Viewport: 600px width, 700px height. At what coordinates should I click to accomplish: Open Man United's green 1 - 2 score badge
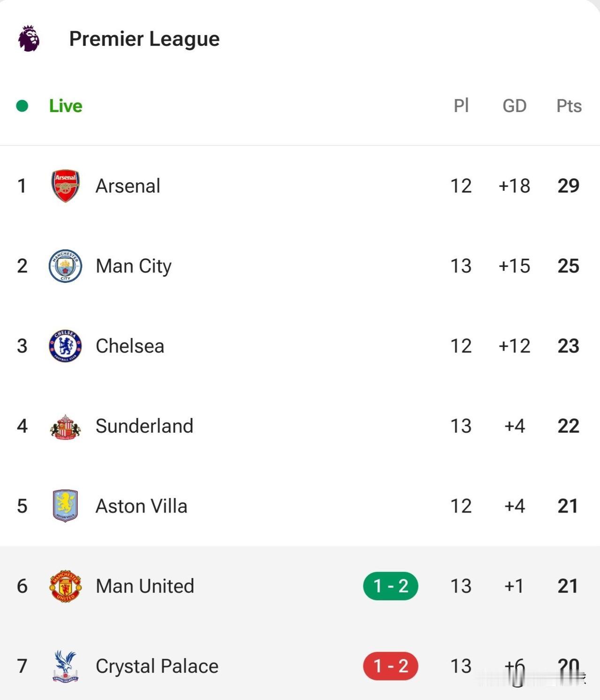390,586
